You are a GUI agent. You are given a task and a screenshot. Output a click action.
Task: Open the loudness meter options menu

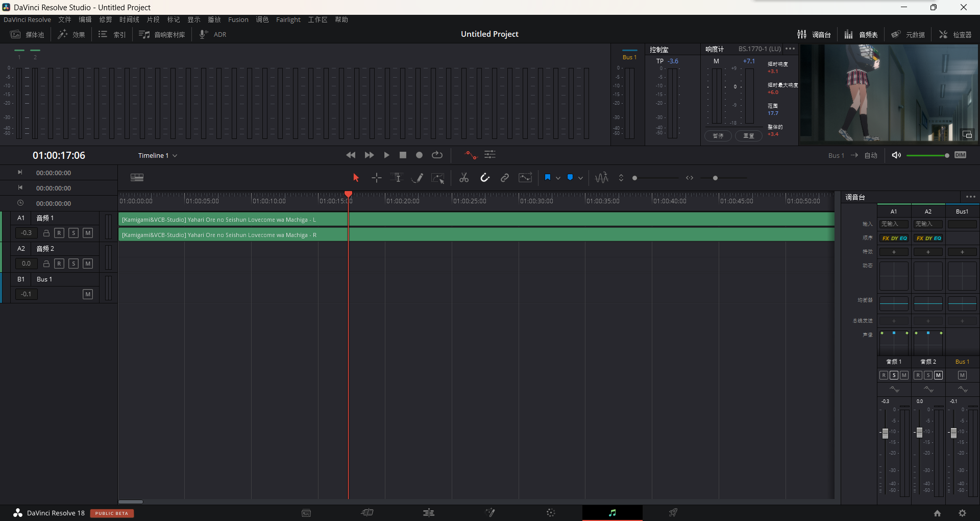[790, 49]
